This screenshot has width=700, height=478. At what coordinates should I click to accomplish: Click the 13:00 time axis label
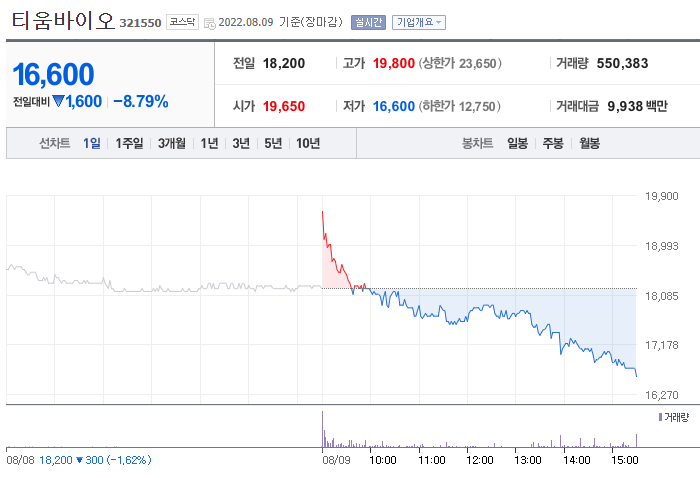click(x=528, y=460)
